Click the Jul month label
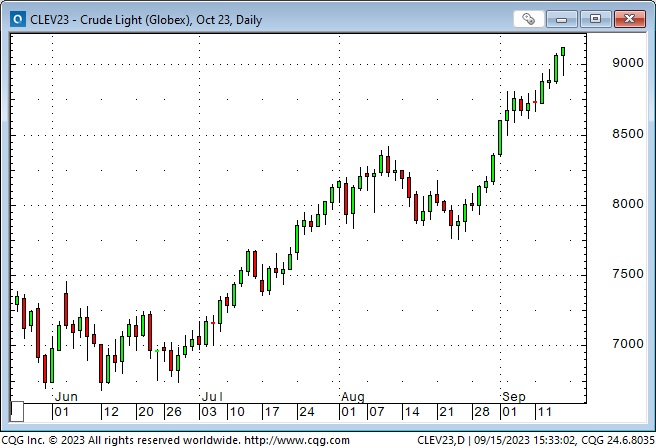Image resolution: width=656 pixels, height=448 pixels. 212,397
